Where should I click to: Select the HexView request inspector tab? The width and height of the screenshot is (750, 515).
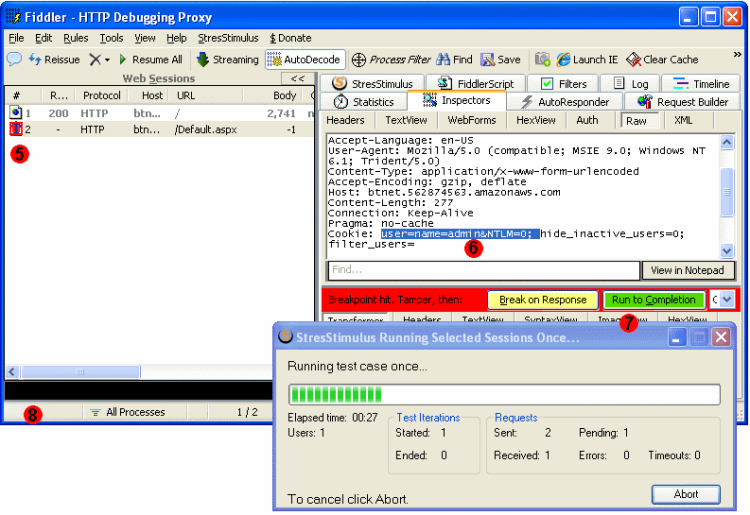(x=536, y=120)
